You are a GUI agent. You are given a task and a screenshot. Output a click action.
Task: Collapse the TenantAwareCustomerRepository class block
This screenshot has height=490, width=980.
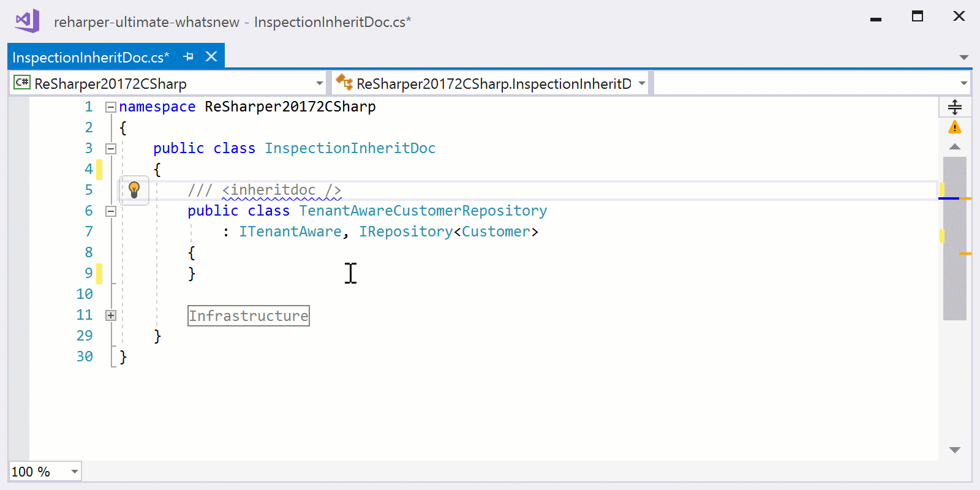pyautogui.click(x=111, y=211)
